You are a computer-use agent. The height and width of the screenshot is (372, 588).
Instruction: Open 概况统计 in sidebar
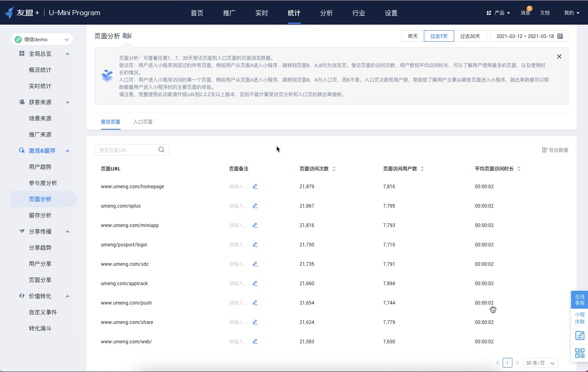tap(40, 70)
